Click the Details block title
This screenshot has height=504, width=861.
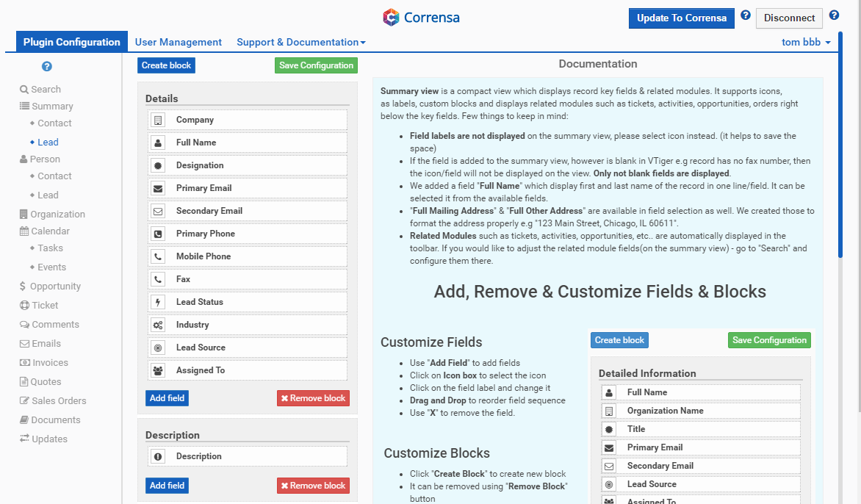(162, 99)
